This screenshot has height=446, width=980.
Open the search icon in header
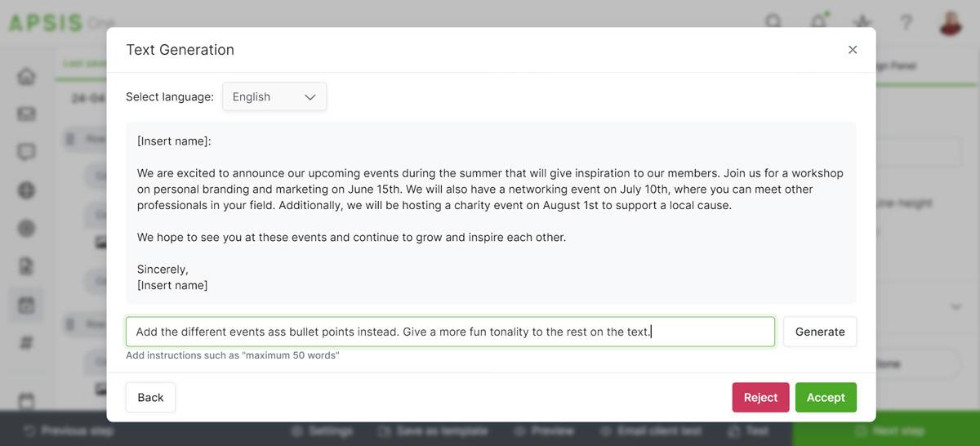[x=773, y=22]
